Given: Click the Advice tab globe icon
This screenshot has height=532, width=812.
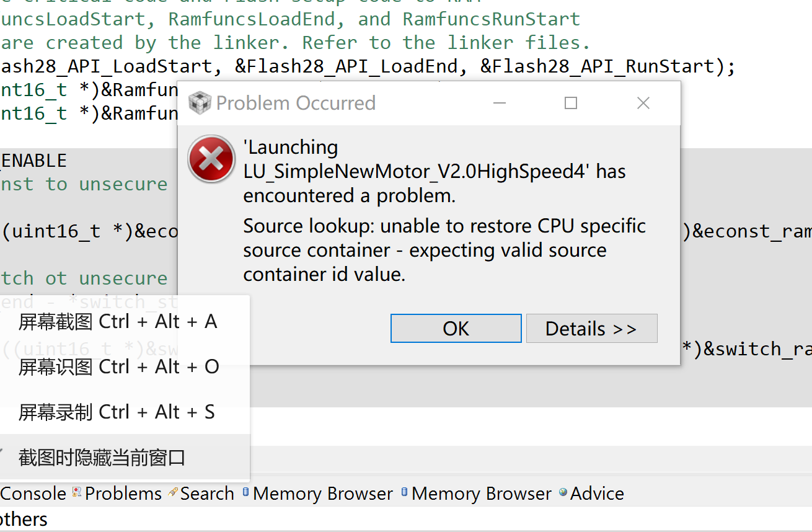Looking at the screenshot, I should point(563,492).
